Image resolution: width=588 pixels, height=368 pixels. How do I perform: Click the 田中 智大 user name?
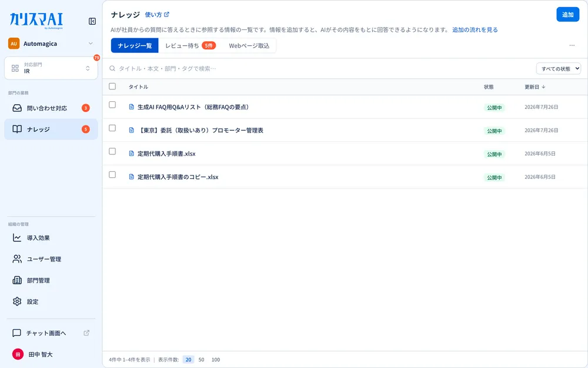tap(41, 354)
